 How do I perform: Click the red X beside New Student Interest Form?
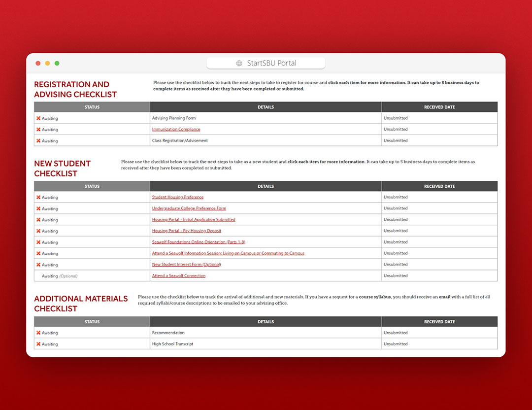click(38, 264)
